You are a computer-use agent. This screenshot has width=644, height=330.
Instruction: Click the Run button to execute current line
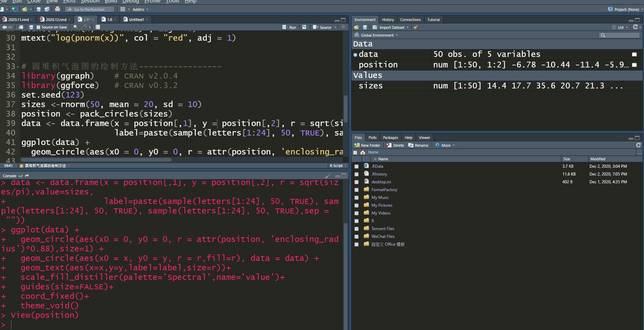290,27
